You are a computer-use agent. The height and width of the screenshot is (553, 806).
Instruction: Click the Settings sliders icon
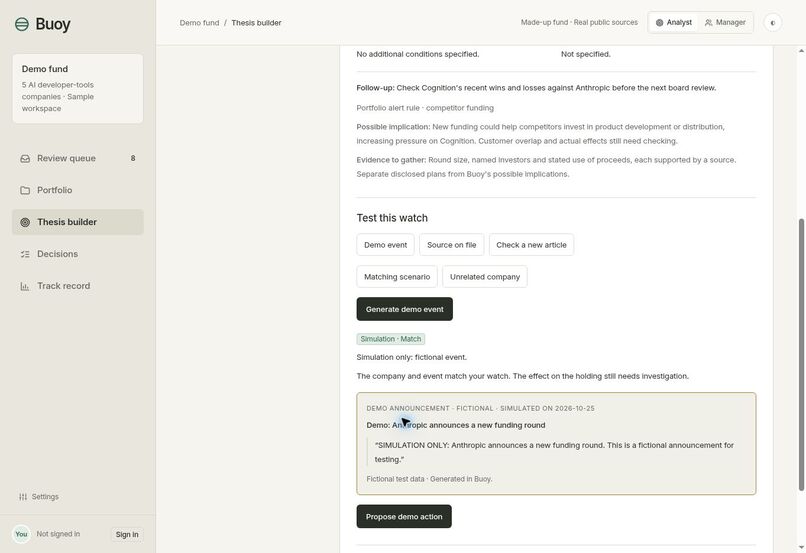(23, 496)
